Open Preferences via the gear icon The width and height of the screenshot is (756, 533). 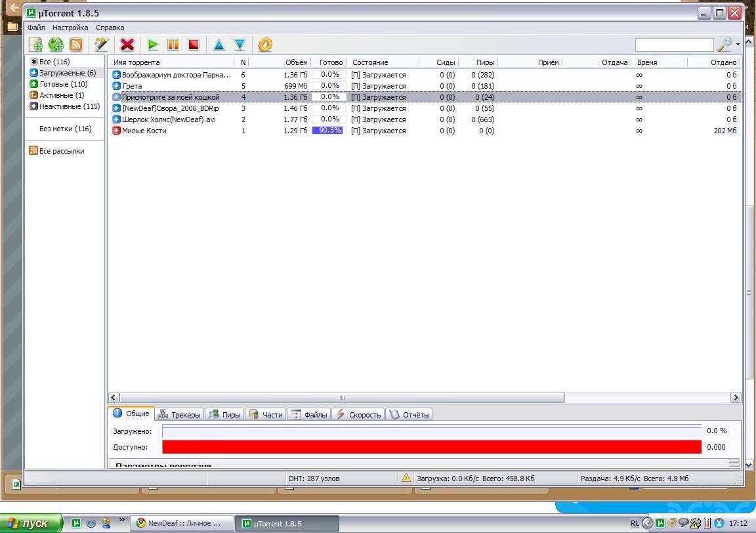265,45
